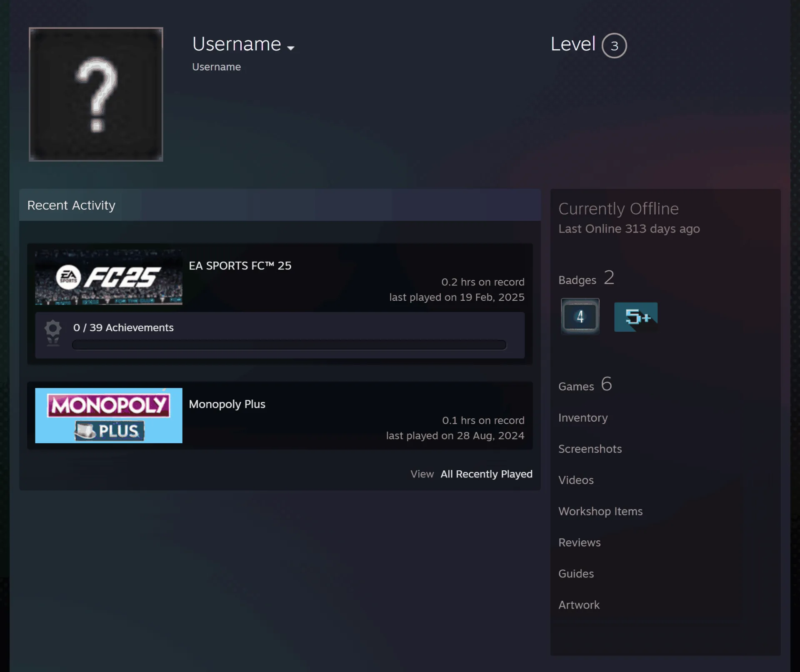Open Screenshots in the sidebar

point(590,449)
